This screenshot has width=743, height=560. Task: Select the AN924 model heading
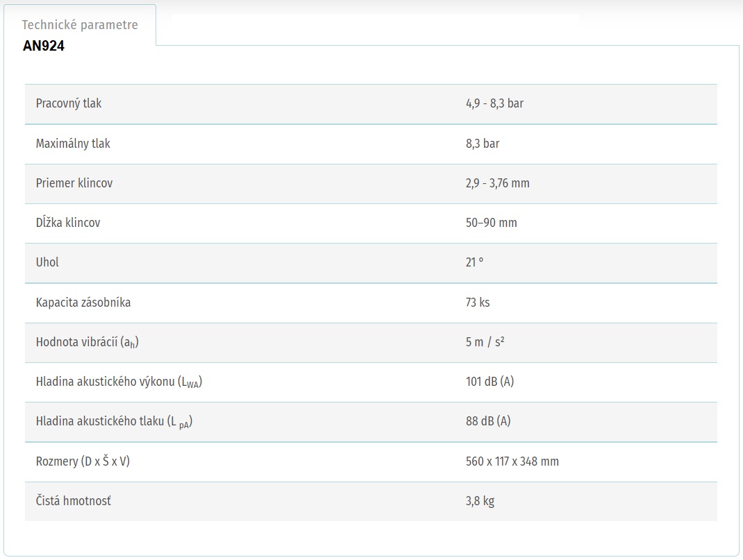pyautogui.click(x=44, y=46)
